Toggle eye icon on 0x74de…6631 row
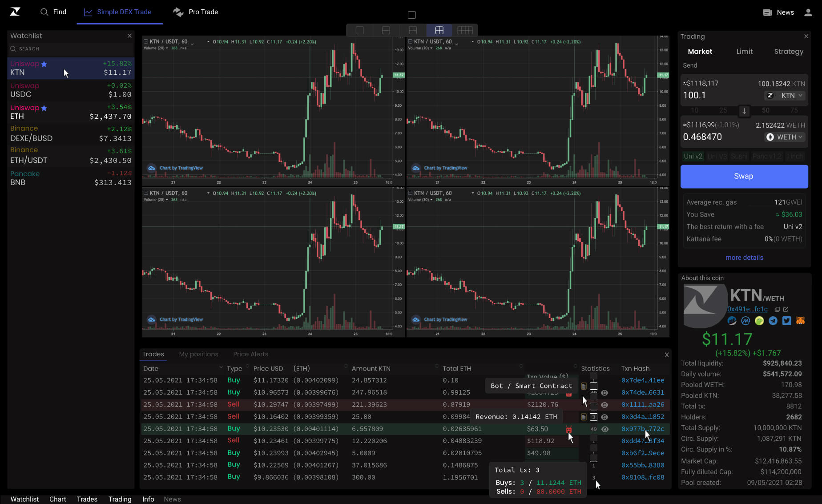Viewport: 822px width, 504px height. point(604,393)
